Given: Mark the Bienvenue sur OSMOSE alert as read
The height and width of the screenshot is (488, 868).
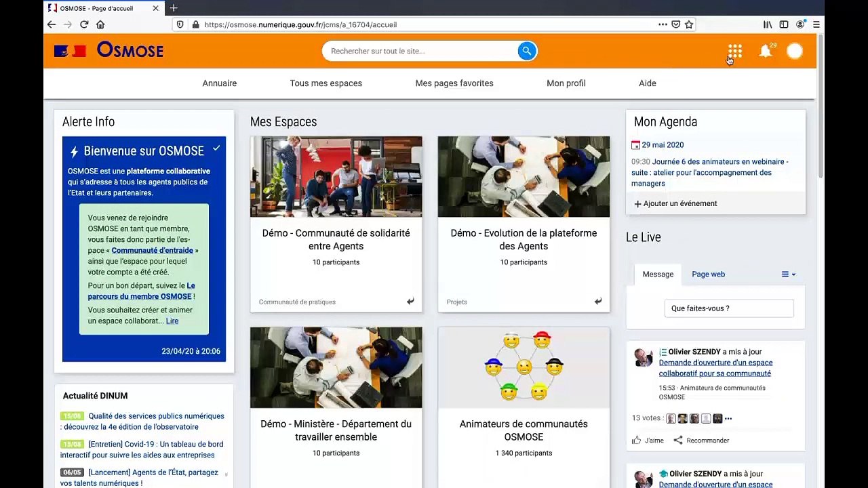Looking at the screenshot, I should tap(216, 148).
